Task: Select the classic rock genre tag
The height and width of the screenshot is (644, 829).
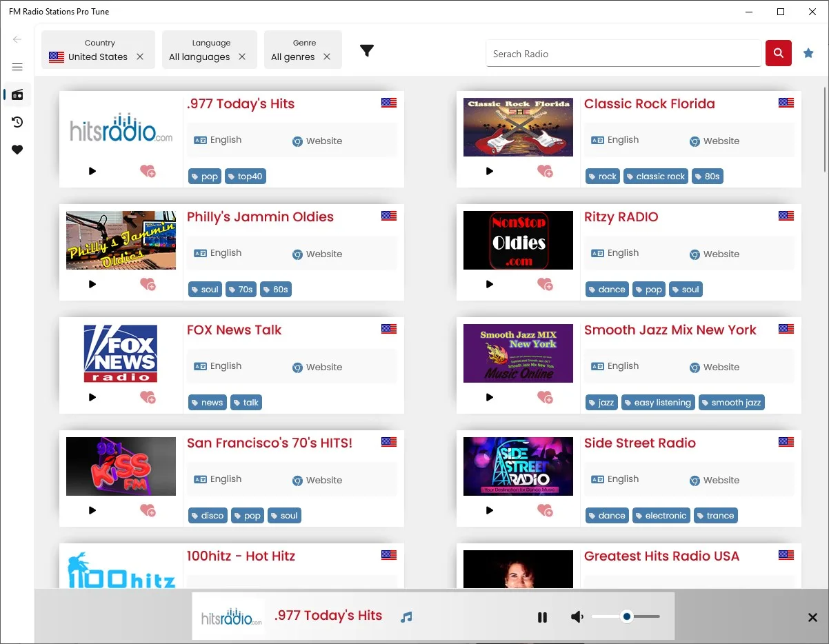Action: (x=656, y=177)
